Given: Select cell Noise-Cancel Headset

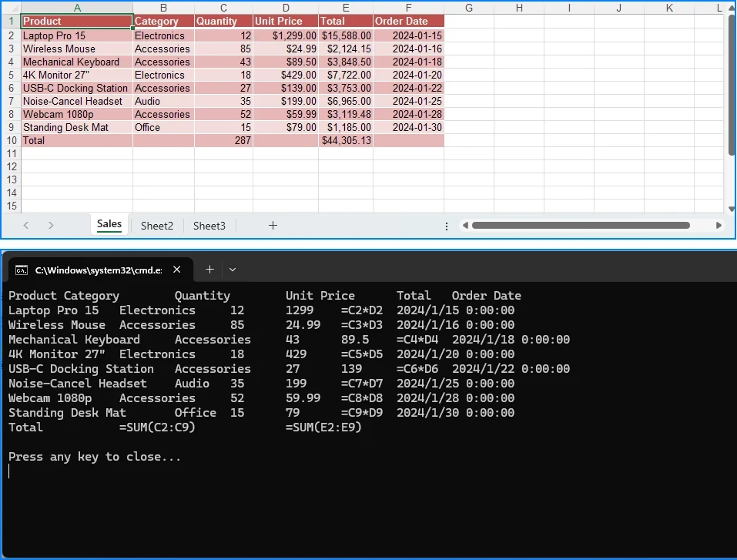Looking at the screenshot, I should tap(77, 102).
